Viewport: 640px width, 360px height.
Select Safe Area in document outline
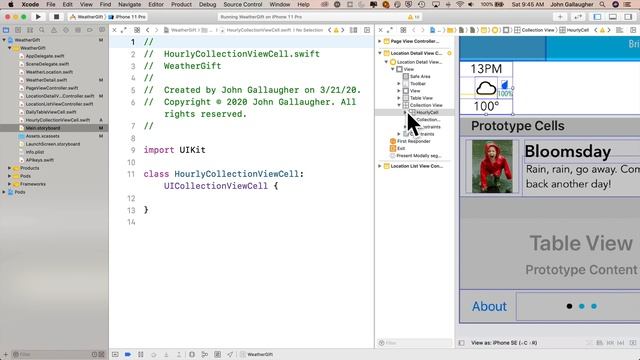(420, 76)
